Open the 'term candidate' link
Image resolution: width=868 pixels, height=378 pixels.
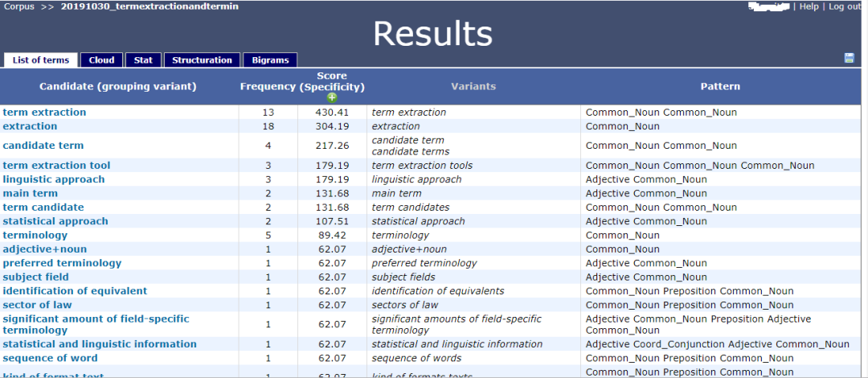43,207
